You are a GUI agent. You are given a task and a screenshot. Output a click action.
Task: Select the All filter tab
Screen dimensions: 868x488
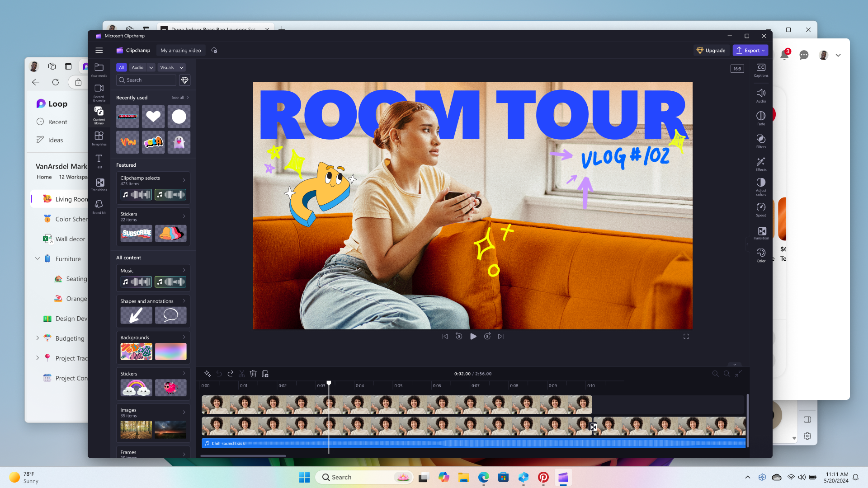pyautogui.click(x=121, y=67)
